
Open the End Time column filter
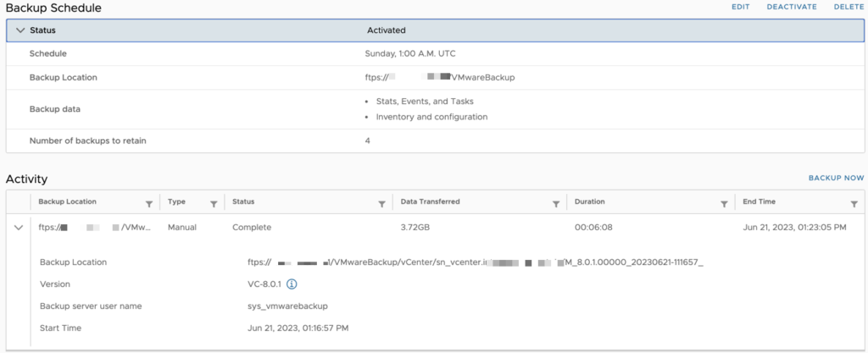click(x=854, y=204)
